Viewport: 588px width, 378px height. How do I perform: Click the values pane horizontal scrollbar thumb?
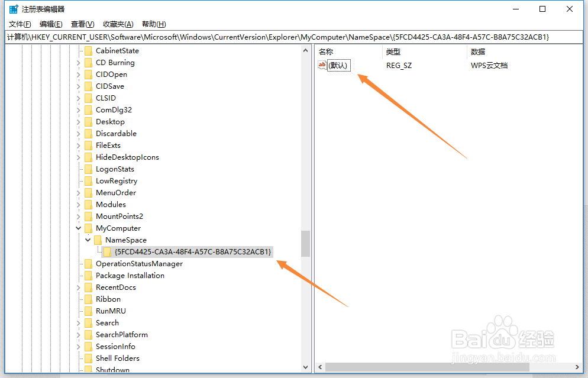pos(427,367)
